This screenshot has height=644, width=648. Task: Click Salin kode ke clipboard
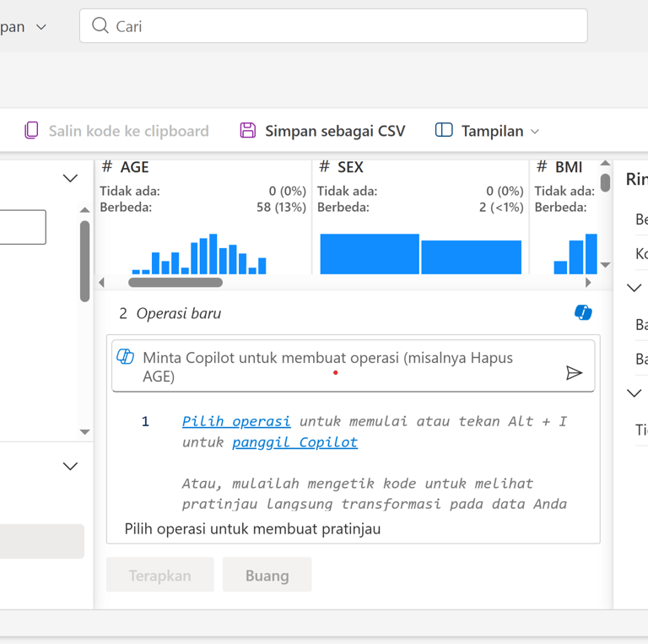[128, 131]
